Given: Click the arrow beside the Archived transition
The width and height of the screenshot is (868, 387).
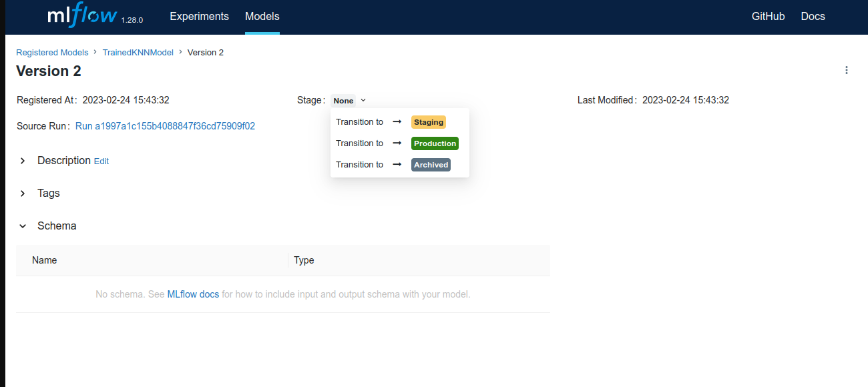Looking at the screenshot, I should coord(397,165).
